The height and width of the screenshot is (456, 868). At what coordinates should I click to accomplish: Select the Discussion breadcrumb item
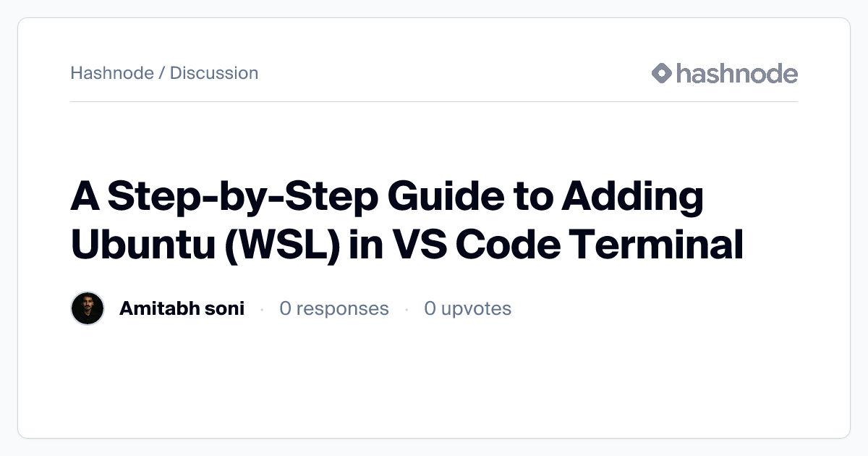pos(214,73)
